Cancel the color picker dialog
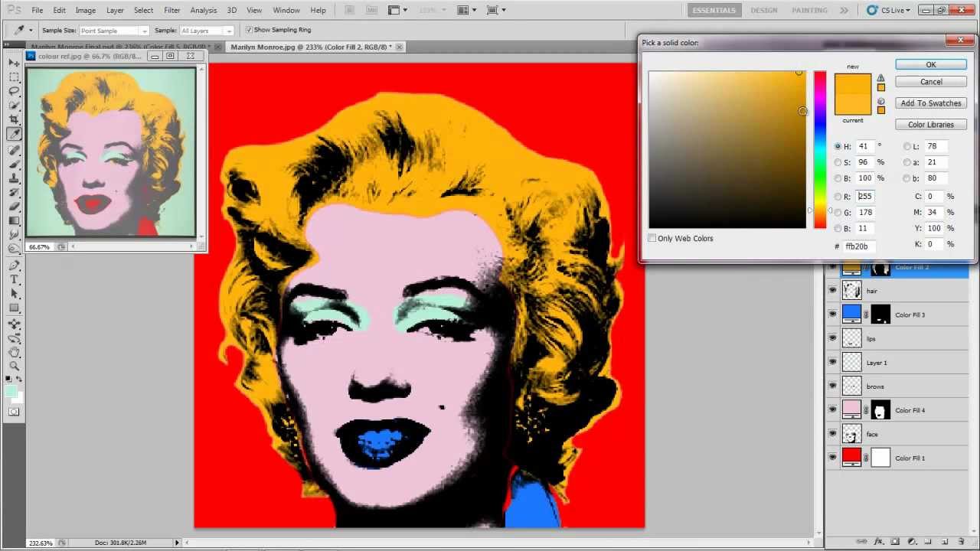 (x=931, y=82)
